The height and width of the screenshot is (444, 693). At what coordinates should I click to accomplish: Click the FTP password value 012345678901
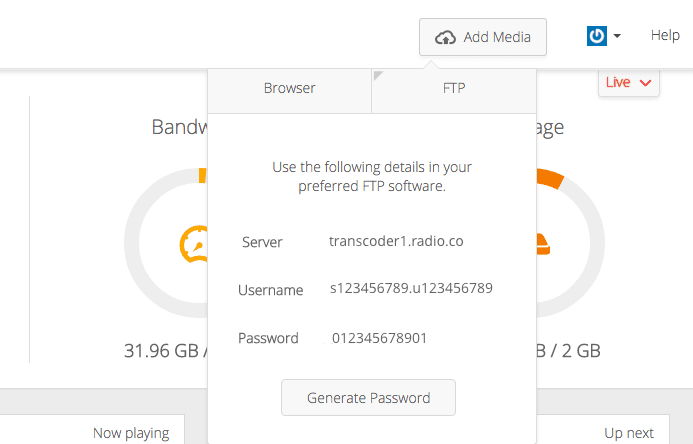(x=379, y=338)
